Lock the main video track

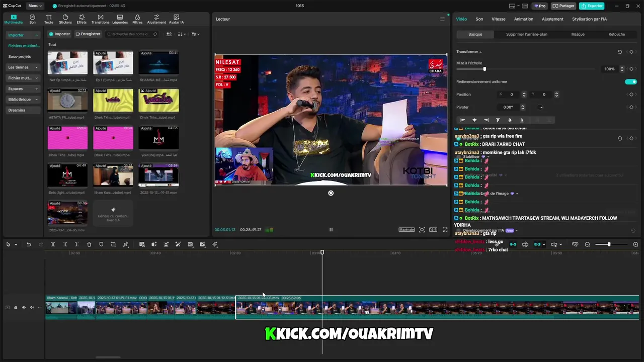(16, 307)
